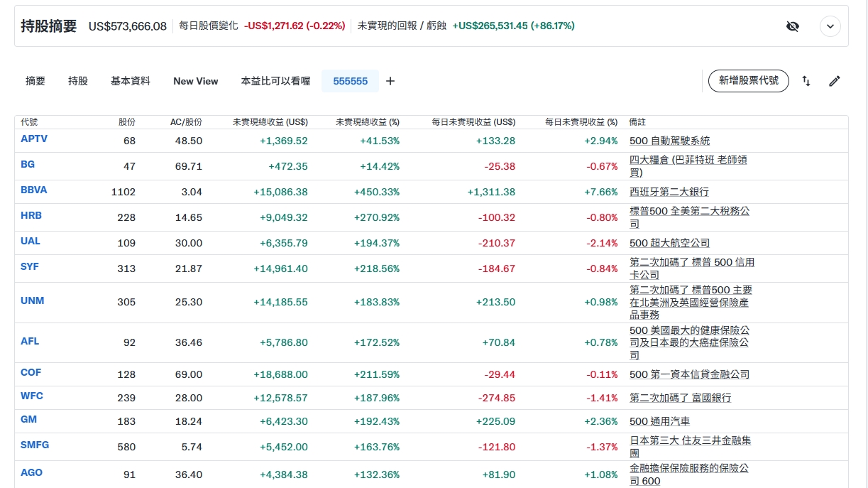
Task: Click unrealized gain +US$265,531.45 (+86.17%)
Action: click(x=513, y=26)
